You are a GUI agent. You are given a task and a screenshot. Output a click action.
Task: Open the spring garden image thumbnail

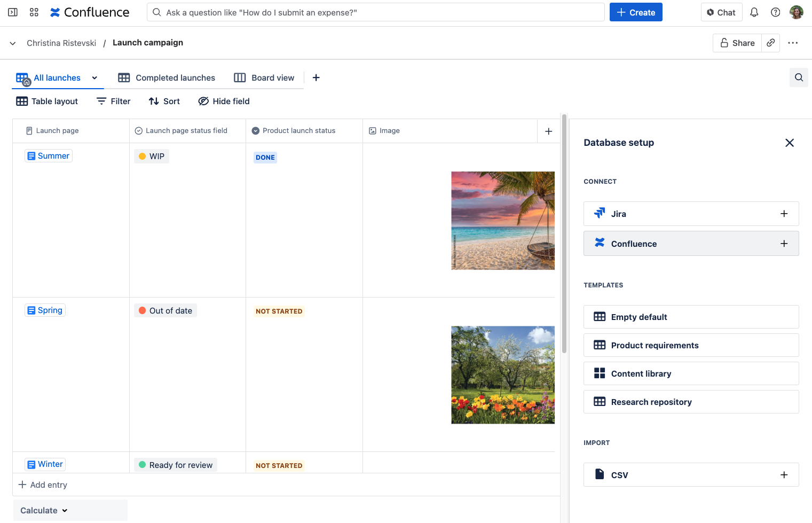503,375
